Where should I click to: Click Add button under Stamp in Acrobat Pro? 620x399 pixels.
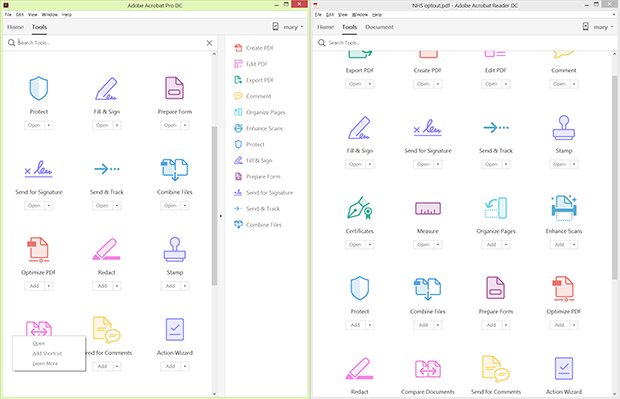pyautogui.click(x=170, y=286)
